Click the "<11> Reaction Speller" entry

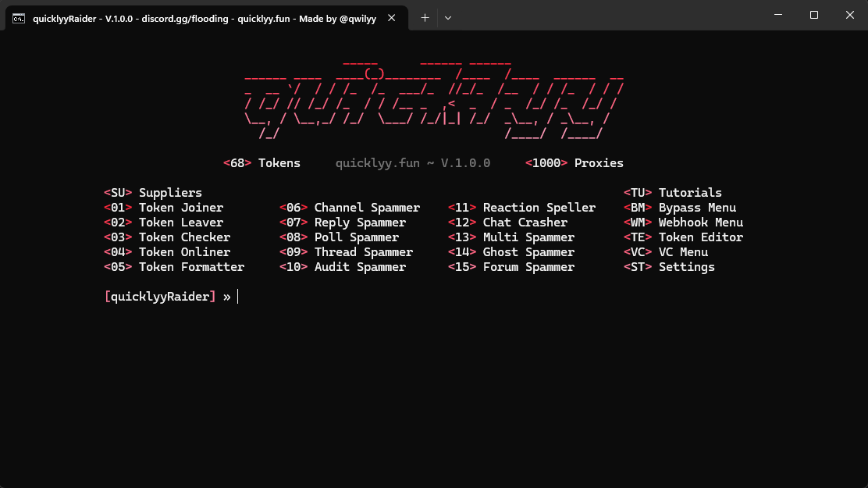click(521, 208)
